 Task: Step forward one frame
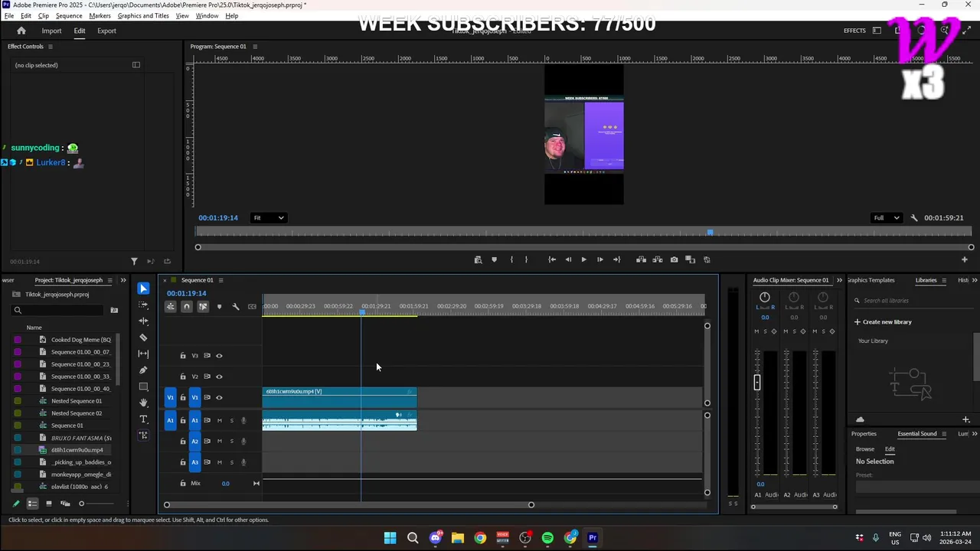click(599, 259)
